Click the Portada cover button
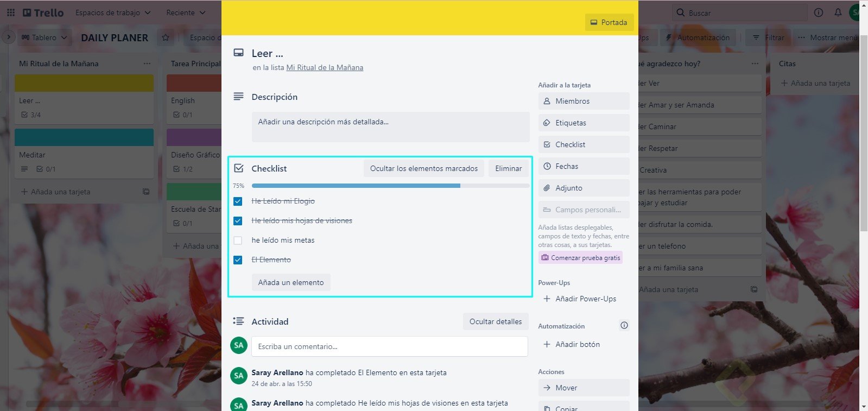Viewport: 868px width, 411px height. 609,22
